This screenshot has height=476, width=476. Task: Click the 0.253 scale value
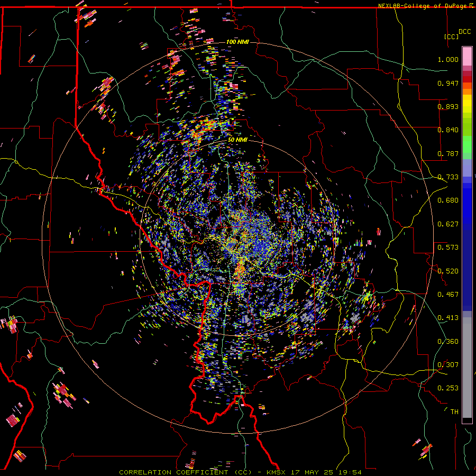point(448,388)
